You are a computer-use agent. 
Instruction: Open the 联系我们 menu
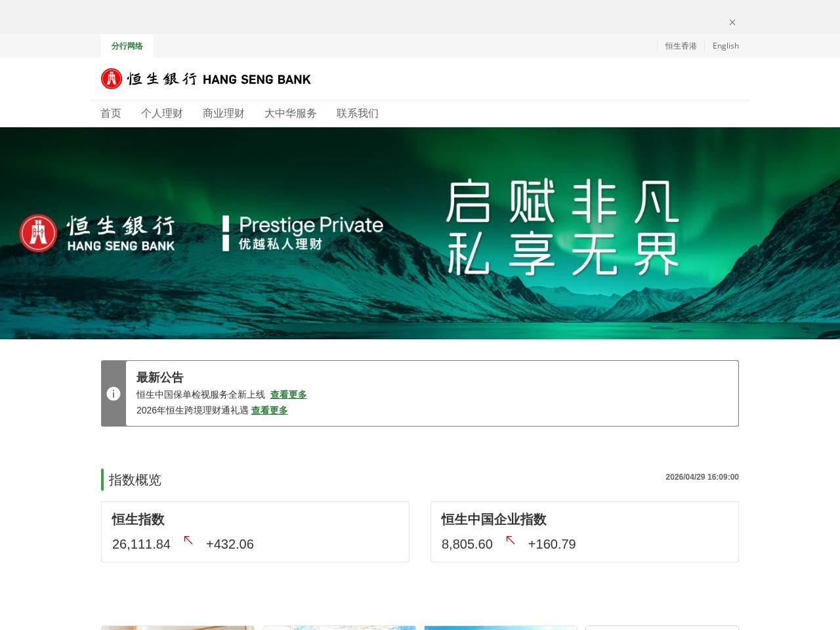tap(358, 114)
